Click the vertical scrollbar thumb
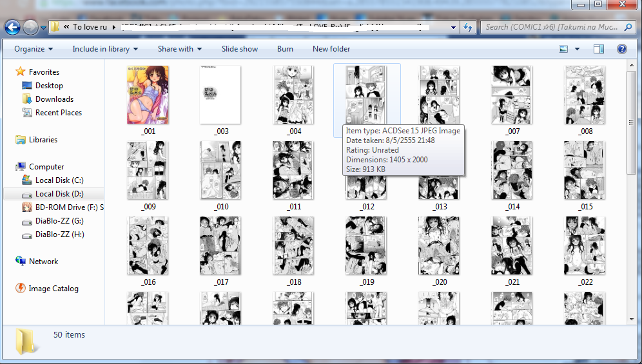This screenshot has height=364, width=642. 631,122
